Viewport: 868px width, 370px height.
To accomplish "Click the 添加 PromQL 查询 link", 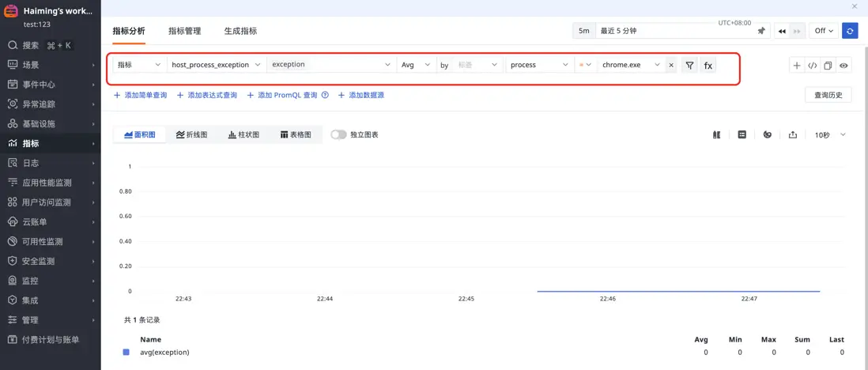I will tap(288, 95).
